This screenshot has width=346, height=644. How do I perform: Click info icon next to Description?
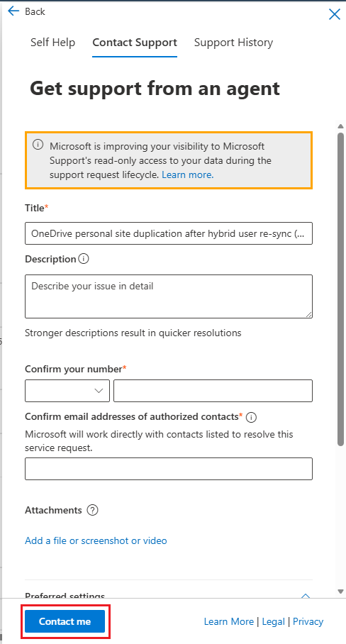[84, 259]
